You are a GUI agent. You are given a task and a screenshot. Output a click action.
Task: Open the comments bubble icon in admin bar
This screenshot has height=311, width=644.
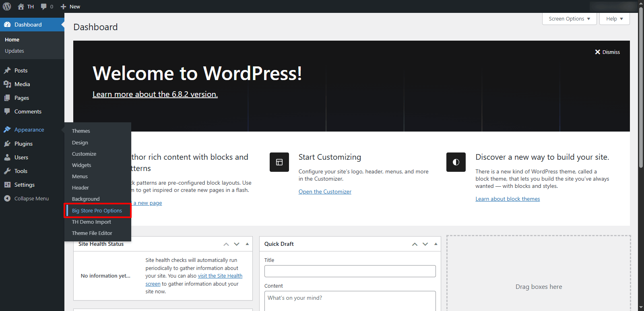(x=44, y=6)
